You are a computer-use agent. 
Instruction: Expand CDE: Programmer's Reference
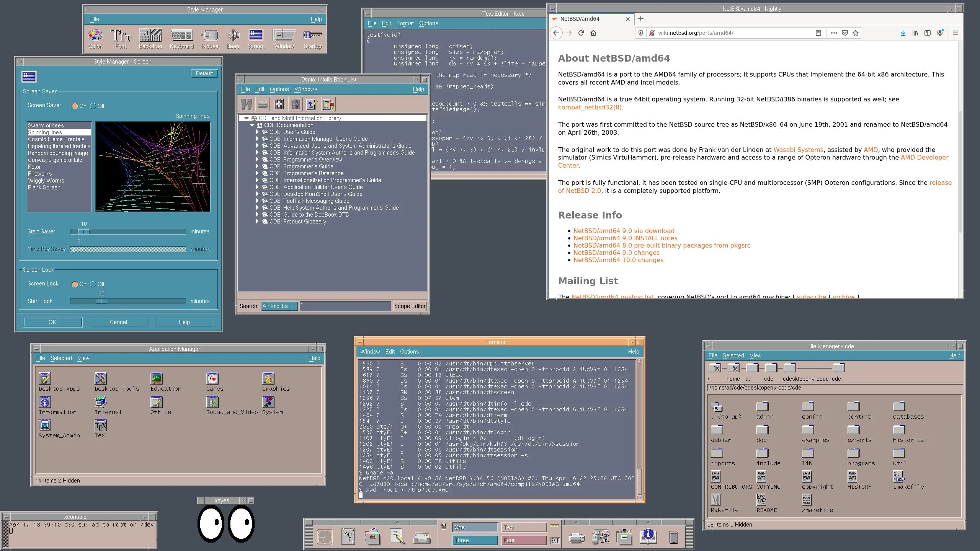point(257,173)
